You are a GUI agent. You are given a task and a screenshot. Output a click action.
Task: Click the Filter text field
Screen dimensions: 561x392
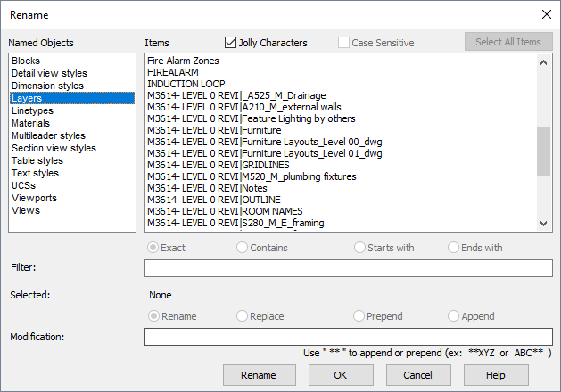(x=349, y=268)
